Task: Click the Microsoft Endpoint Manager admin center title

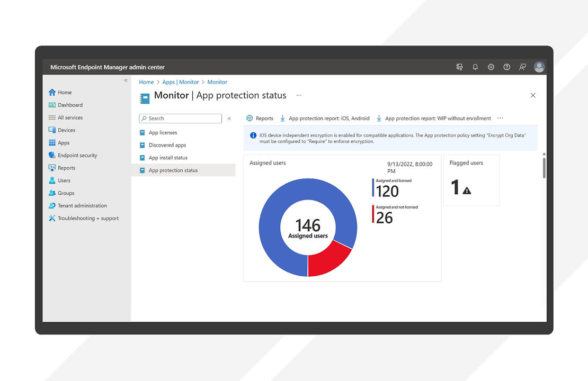Action: point(107,67)
